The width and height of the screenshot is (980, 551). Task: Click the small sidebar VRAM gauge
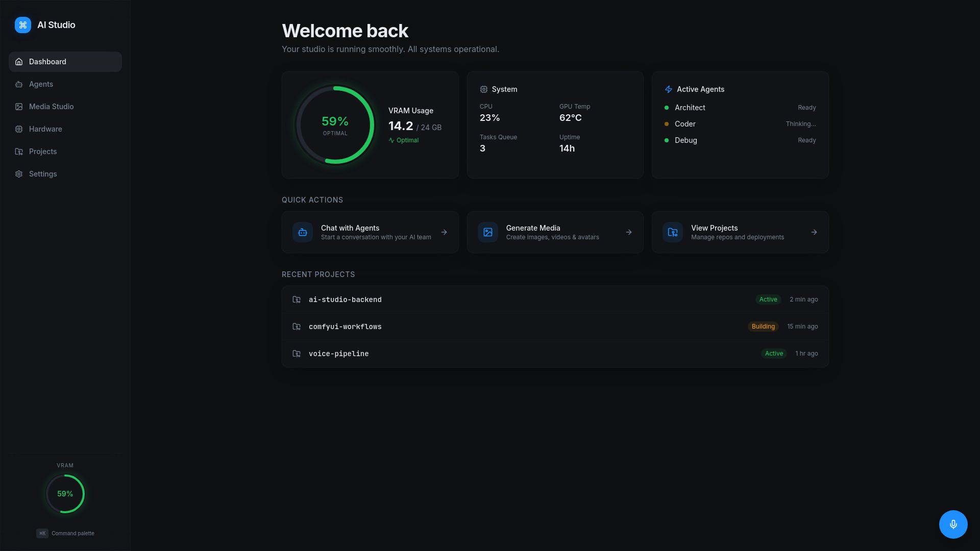tap(65, 494)
